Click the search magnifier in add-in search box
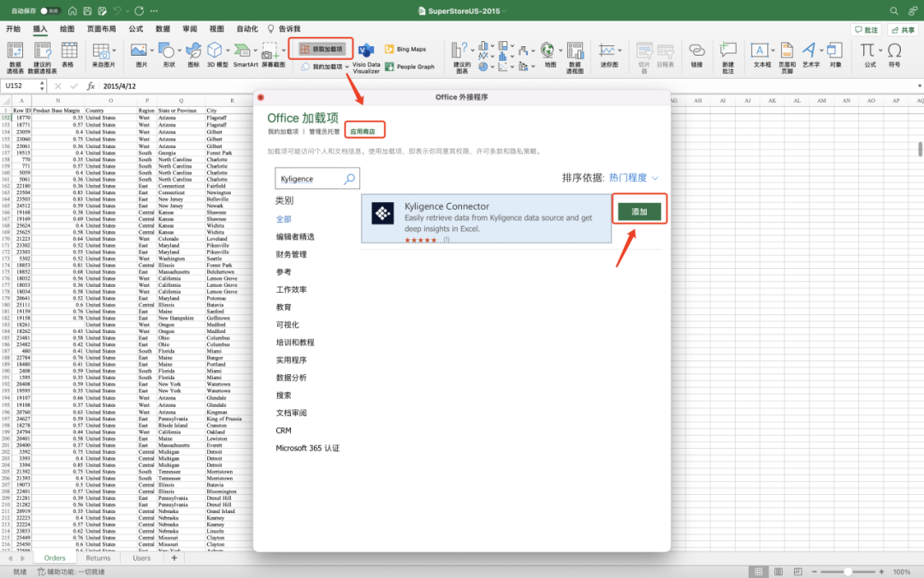 [349, 179]
